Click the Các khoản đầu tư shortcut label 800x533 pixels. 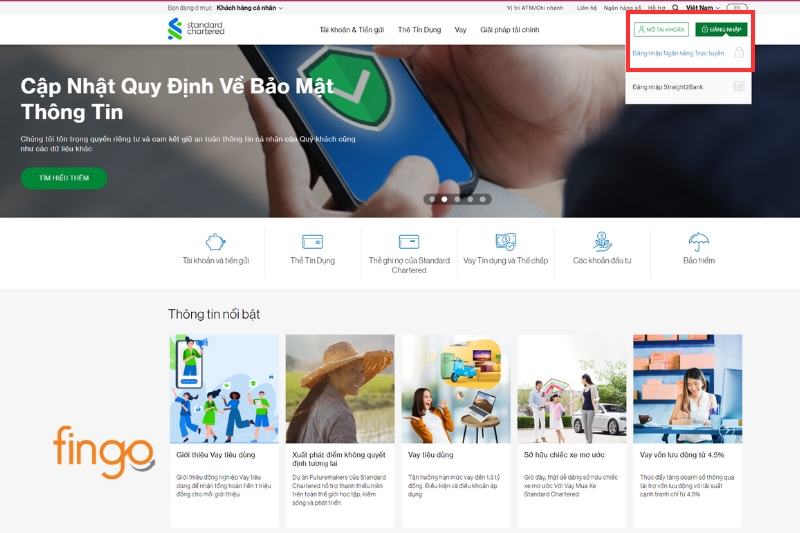coord(602,261)
